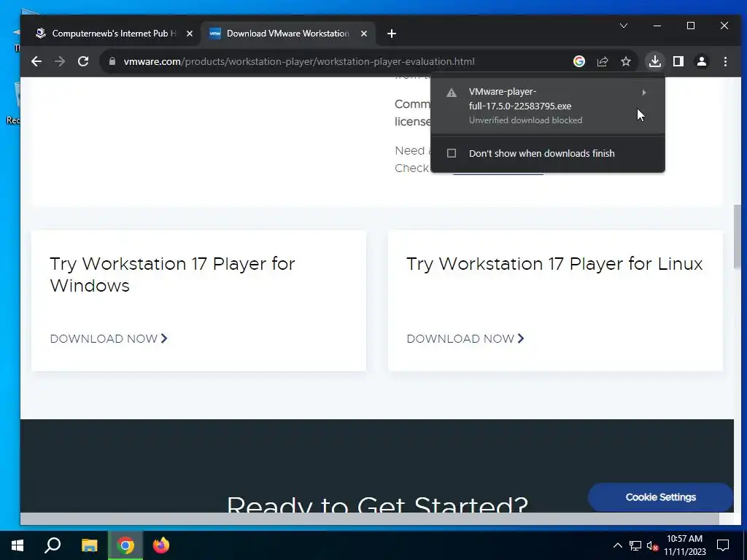Click the address bar URL field
747x560 pixels.
(298, 61)
